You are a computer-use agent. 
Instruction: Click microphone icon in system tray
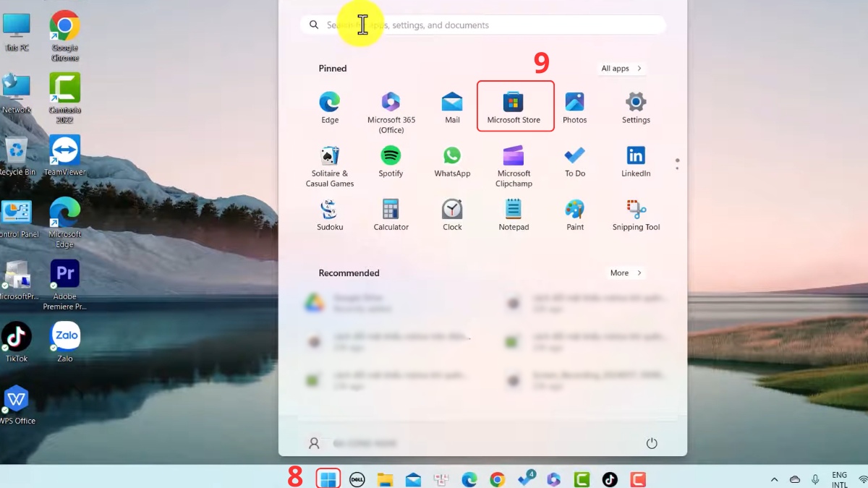(x=816, y=479)
